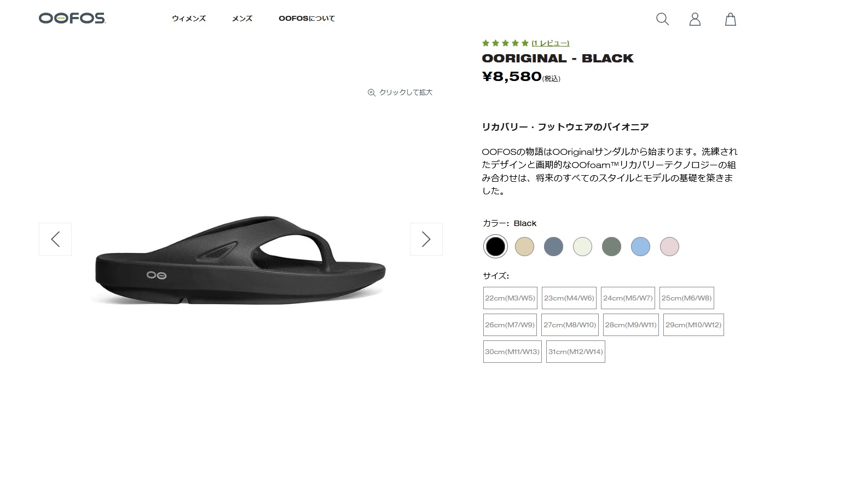Image resolution: width=868 pixels, height=486 pixels.
Task: Open the shopping bag icon
Action: [730, 19]
